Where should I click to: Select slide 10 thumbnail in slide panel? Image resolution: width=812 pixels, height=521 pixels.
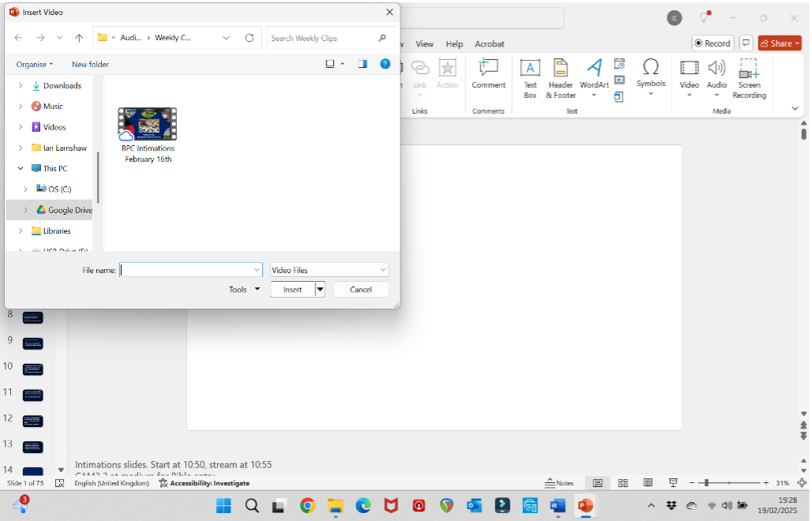click(x=32, y=369)
